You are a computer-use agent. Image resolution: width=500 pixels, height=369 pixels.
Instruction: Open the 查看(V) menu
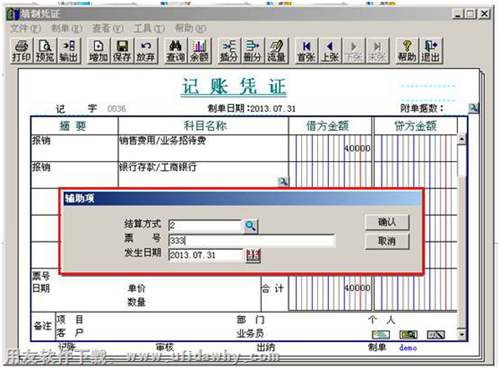tap(107, 28)
